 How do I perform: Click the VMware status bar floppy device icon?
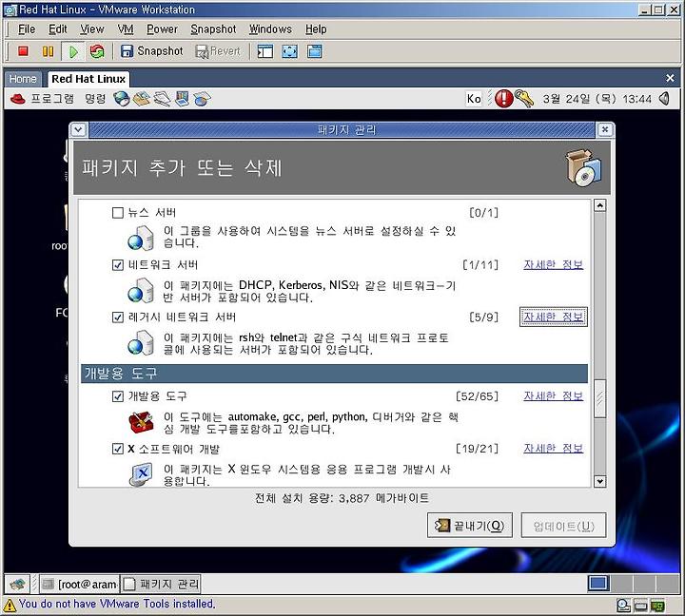[640, 606]
